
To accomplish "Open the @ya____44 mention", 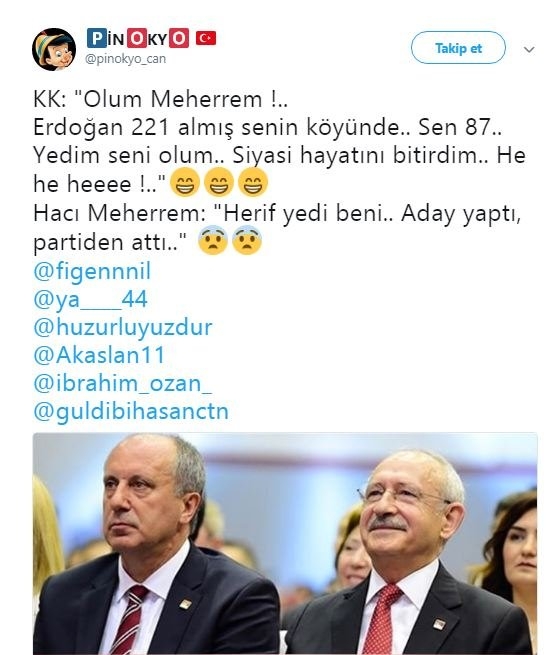I will [90, 299].
